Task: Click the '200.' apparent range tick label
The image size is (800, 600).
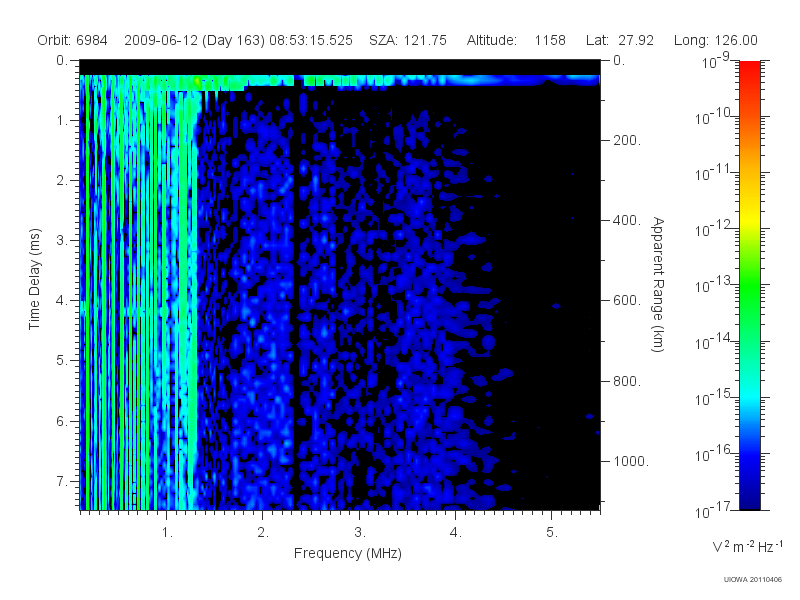Action: (x=627, y=140)
